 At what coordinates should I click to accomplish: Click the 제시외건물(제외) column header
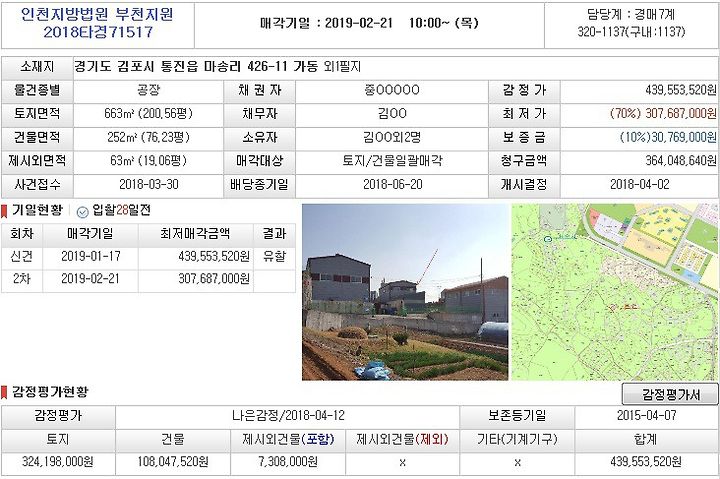(x=402, y=440)
